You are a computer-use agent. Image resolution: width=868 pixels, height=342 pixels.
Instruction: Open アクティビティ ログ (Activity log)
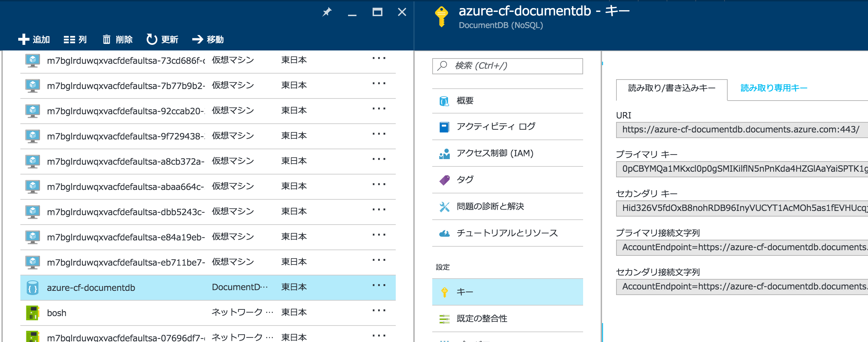496,126
